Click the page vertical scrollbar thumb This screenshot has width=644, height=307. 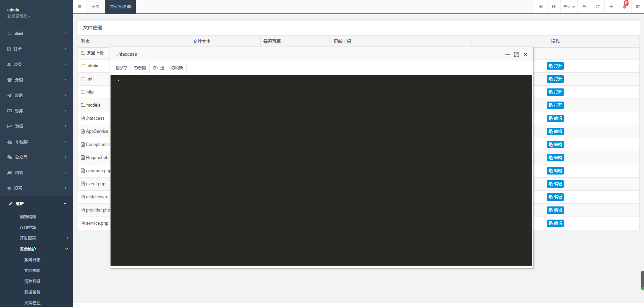pos(642,280)
